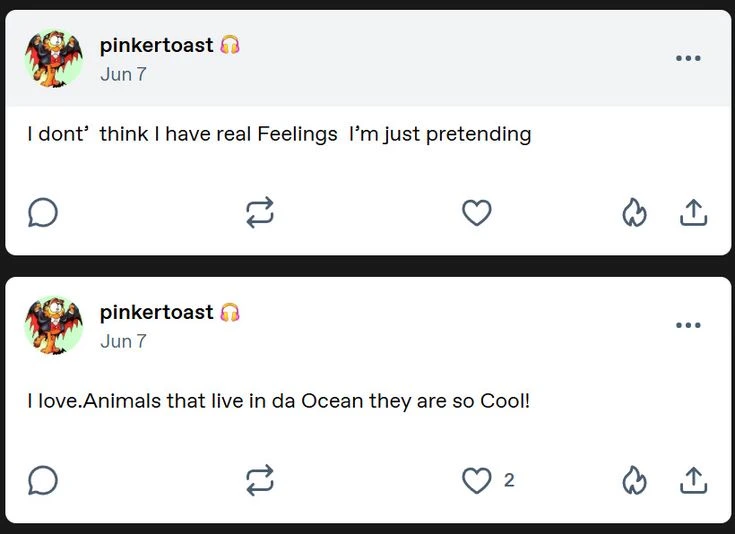Click headphones badge beside first pinkertoast name
This screenshot has height=534, width=735.
(230, 45)
